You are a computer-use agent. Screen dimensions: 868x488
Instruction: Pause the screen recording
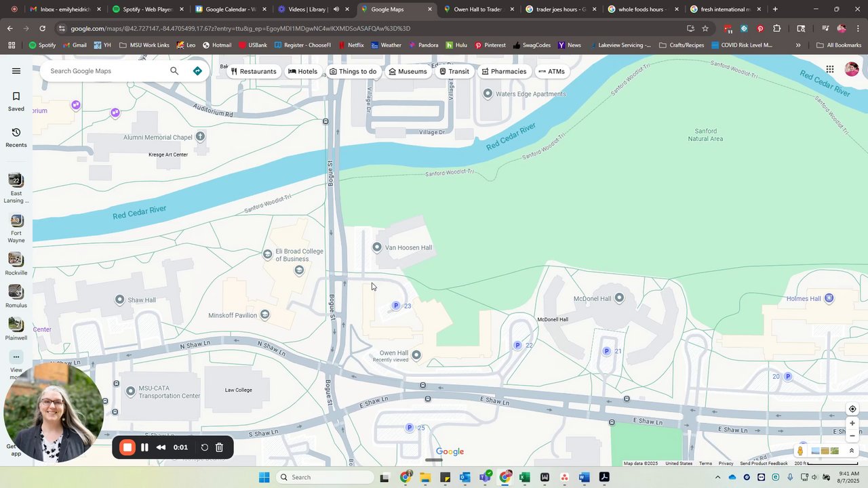[x=144, y=447]
